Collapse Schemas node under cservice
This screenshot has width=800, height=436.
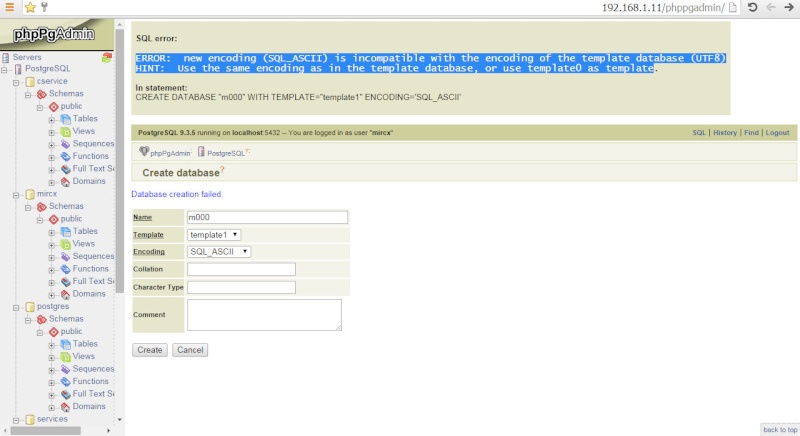[28, 95]
